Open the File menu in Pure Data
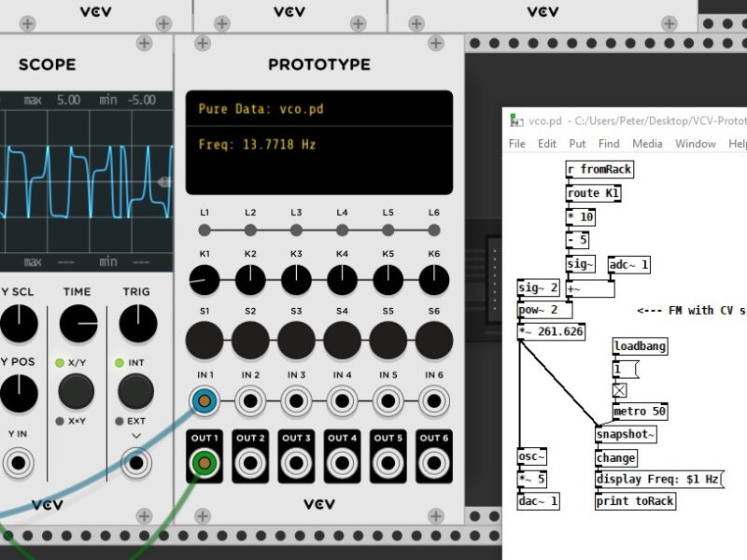The height and width of the screenshot is (560, 747). click(517, 144)
